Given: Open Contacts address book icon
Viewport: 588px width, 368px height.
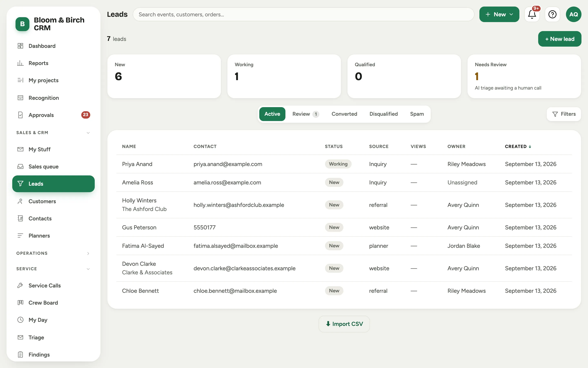Looking at the screenshot, I should pyautogui.click(x=20, y=218).
